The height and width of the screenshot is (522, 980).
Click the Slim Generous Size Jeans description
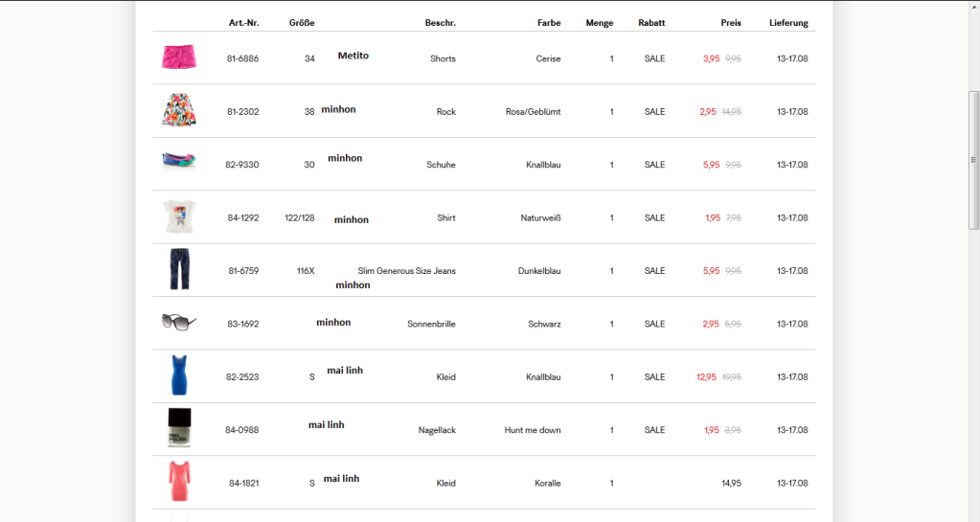(x=406, y=271)
